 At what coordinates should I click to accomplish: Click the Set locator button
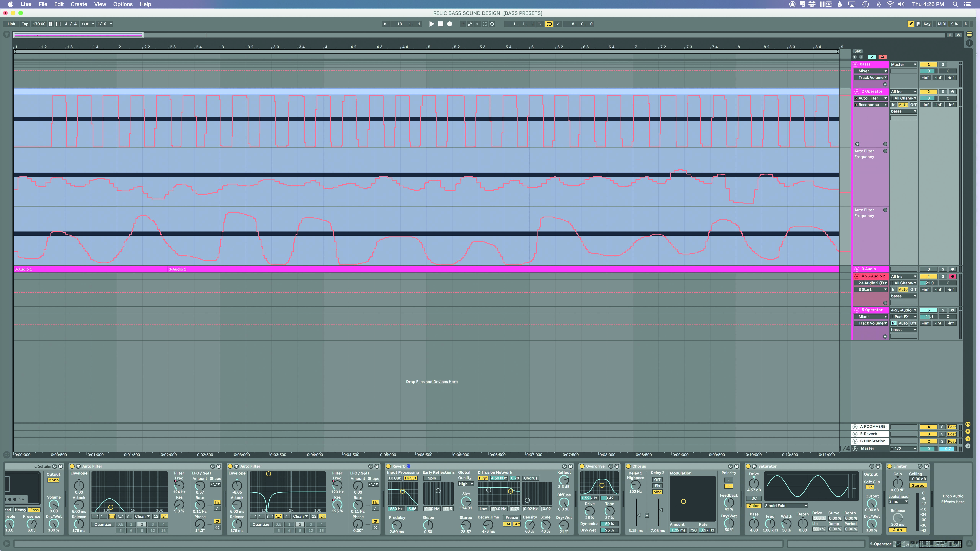click(x=857, y=51)
